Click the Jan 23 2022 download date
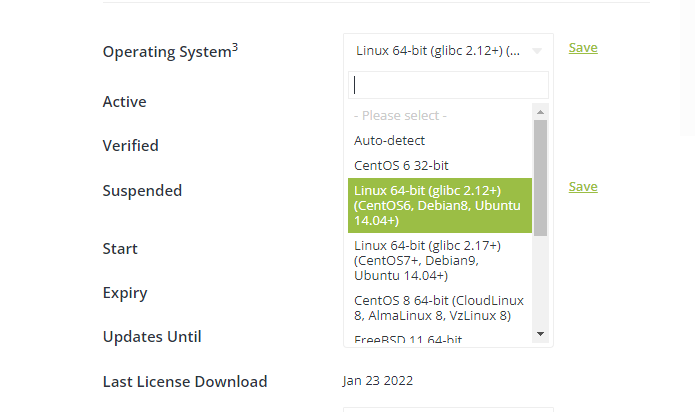Image resolution: width=695 pixels, height=412 pixels. (378, 380)
